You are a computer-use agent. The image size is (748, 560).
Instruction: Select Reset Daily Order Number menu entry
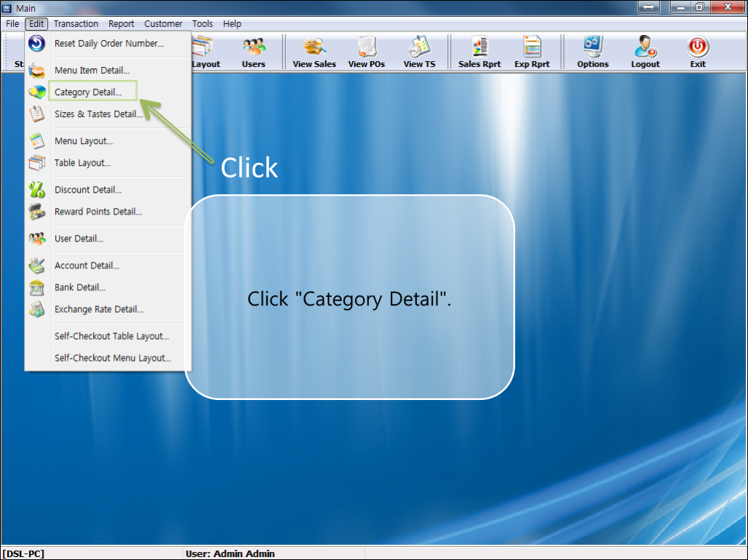coord(108,44)
